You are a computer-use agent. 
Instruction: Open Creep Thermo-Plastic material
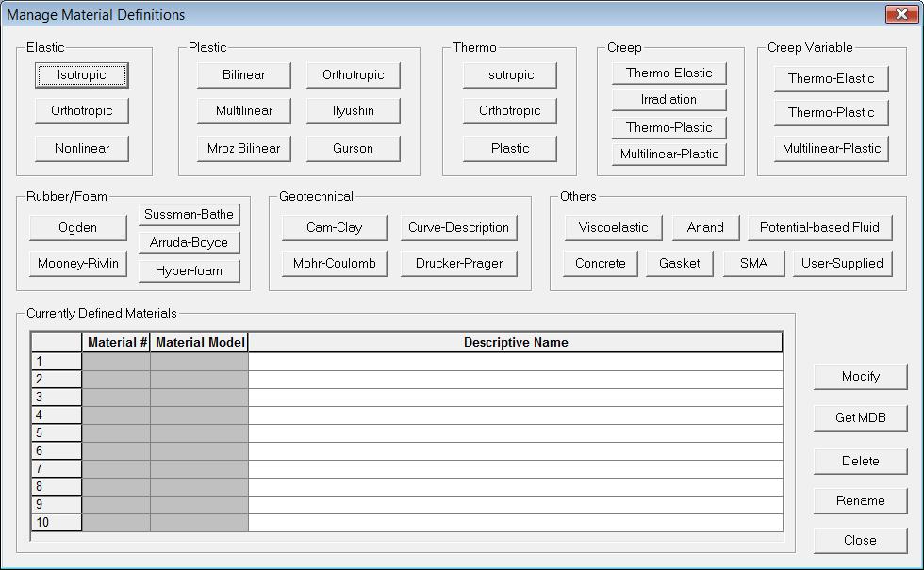[668, 127]
